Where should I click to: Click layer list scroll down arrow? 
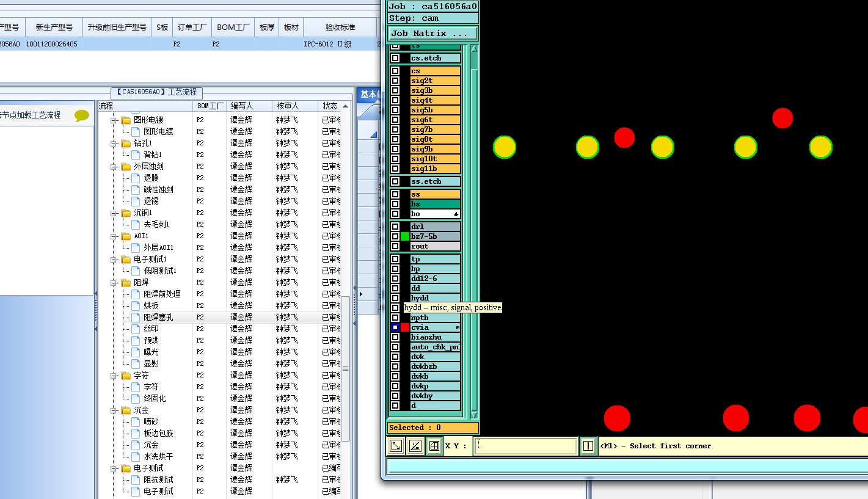[x=474, y=415]
